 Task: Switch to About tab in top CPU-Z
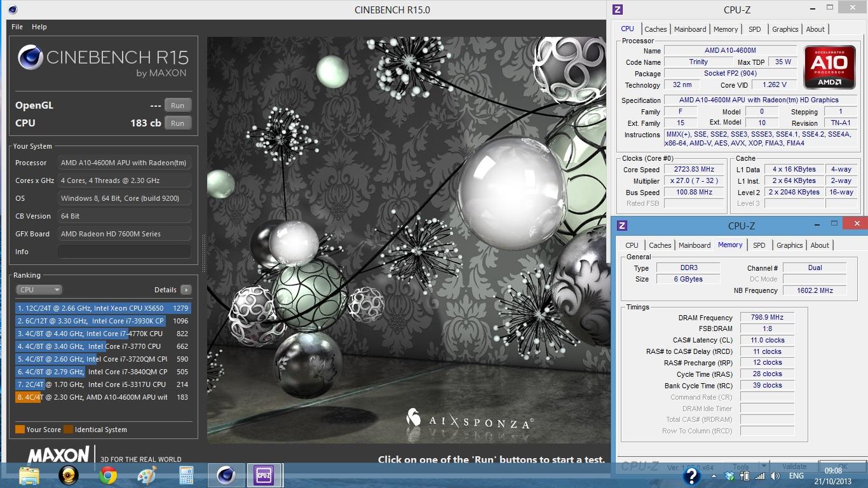[x=815, y=29]
